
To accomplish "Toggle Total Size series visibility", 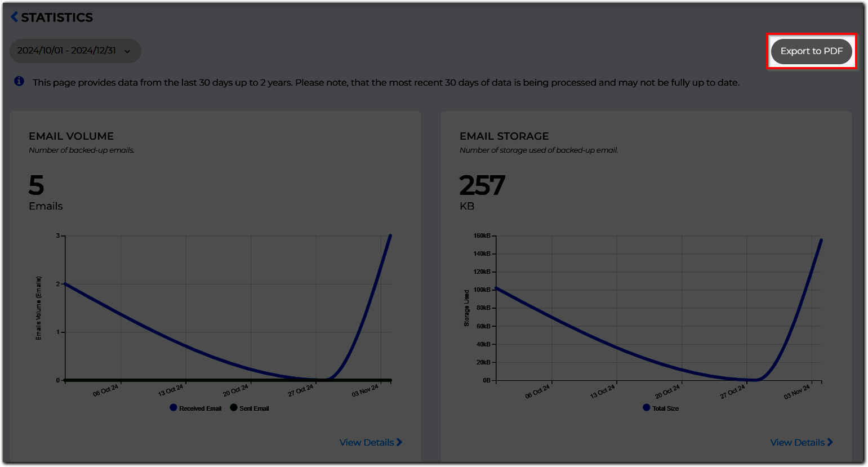I will [646, 407].
